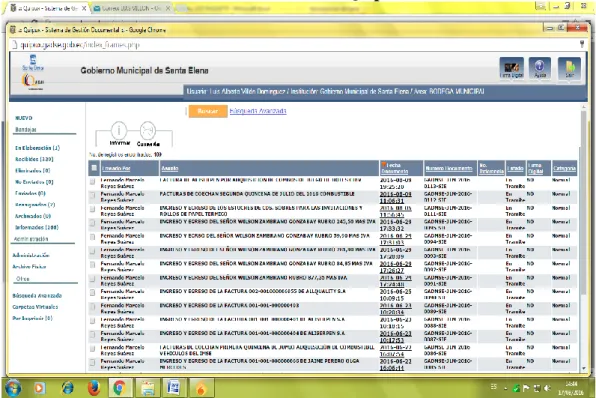Open Firefox from the taskbar
Viewport: 596px width, 398px height.
coord(94,388)
